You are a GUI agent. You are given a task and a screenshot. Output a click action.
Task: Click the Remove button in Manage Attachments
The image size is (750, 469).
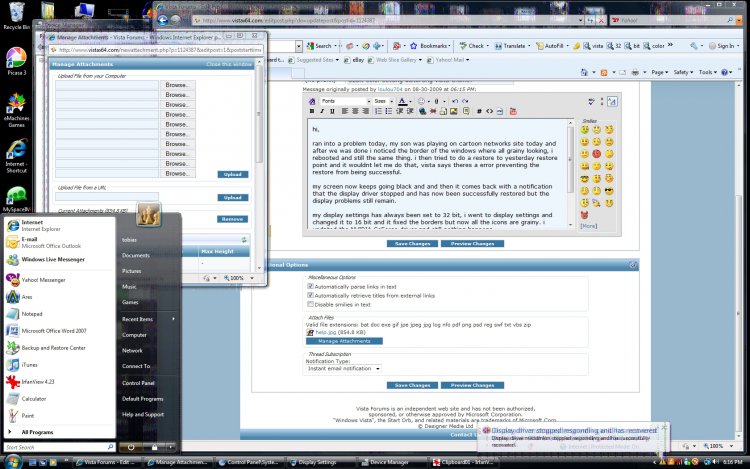tap(232, 219)
